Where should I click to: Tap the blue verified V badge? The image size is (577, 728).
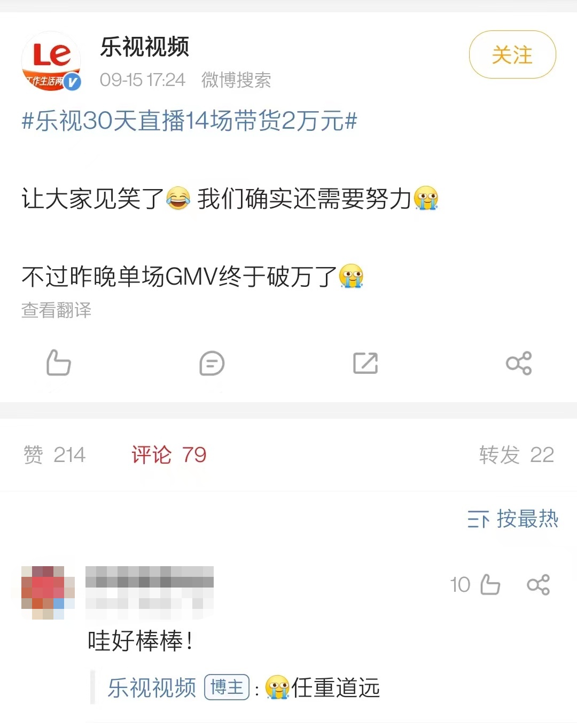73,82
